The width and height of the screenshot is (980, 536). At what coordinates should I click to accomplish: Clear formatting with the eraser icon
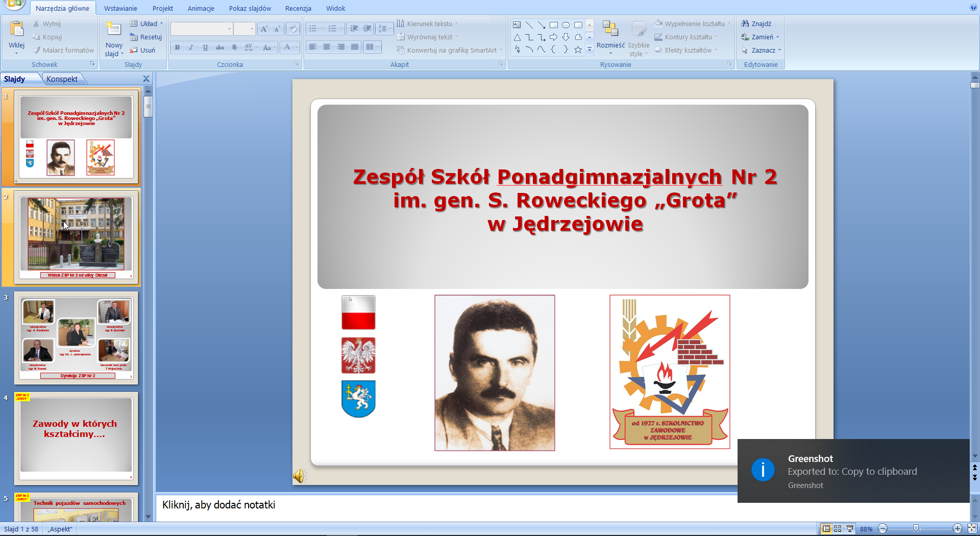tap(293, 29)
